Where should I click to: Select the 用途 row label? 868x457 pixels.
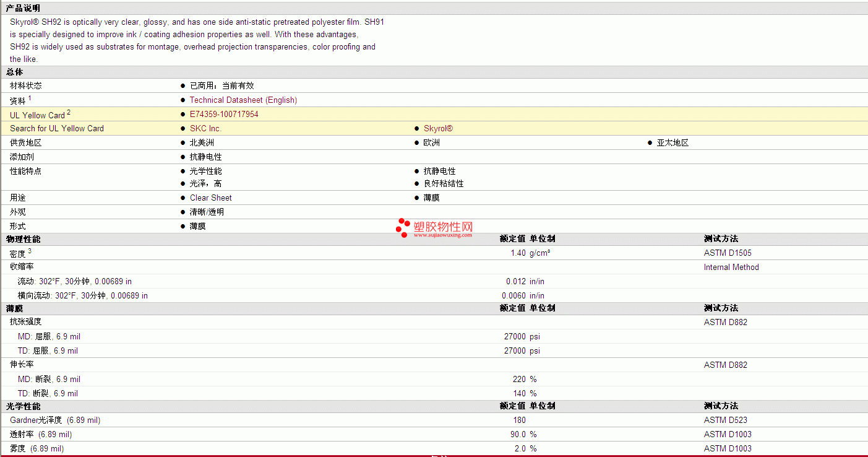pos(18,198)
